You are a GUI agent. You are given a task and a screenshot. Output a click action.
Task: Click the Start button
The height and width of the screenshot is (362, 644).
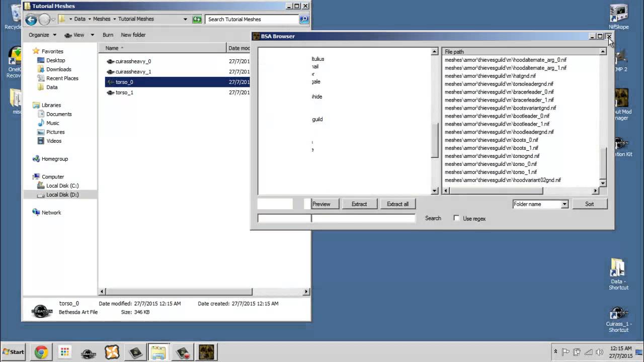point(13,352)
